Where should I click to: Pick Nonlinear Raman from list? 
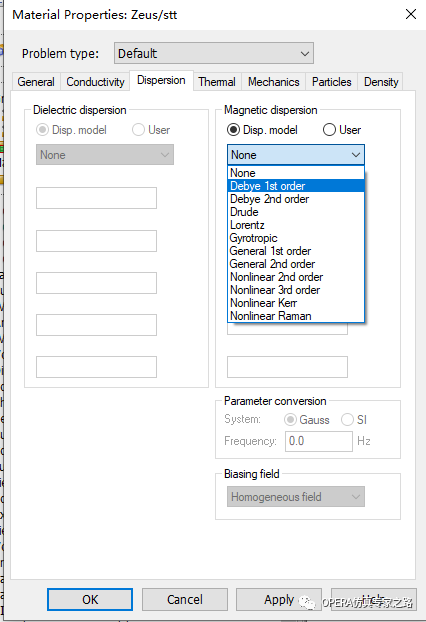(296, 316)
